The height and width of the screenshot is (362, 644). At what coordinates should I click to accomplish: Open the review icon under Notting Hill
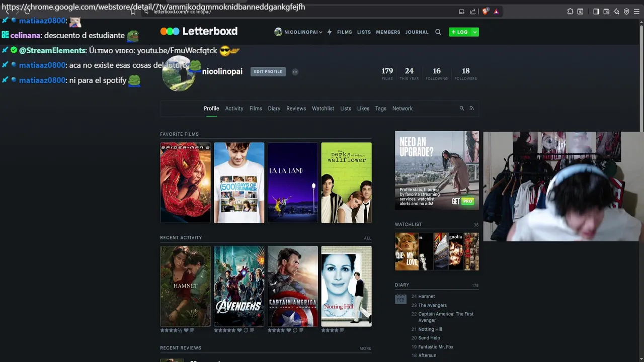[x=342, y=330]
